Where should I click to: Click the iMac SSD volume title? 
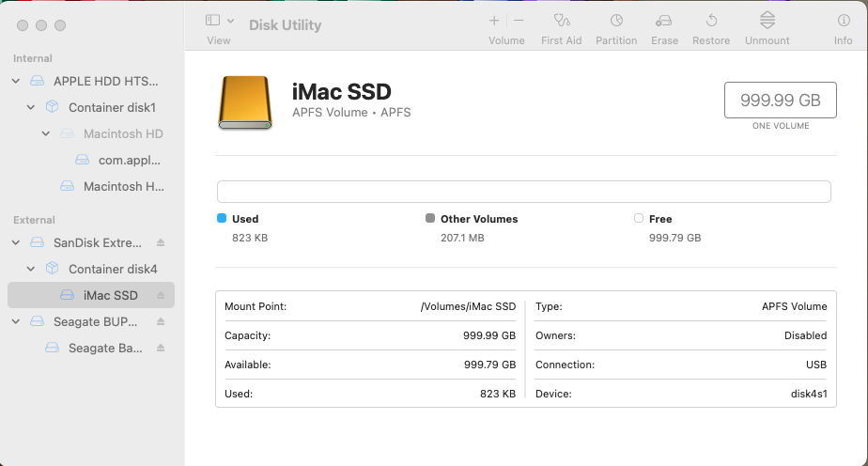pos(342,92)
